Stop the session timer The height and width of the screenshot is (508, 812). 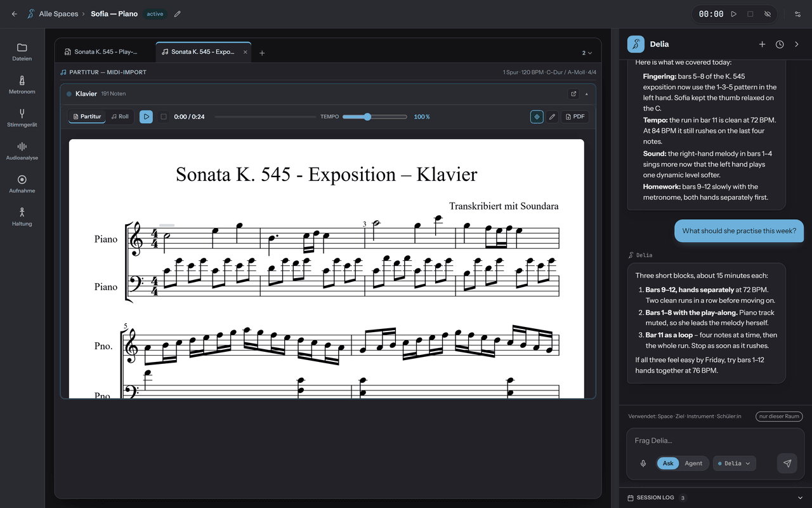(x=750, y=14)
